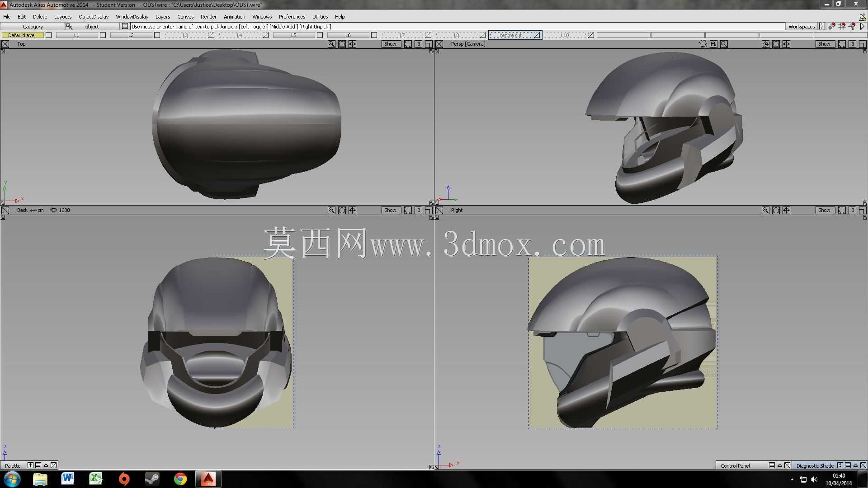Close the Diagnostic Shade panel
The height and width of the screenshot is (488, 868).
[863, 466]
